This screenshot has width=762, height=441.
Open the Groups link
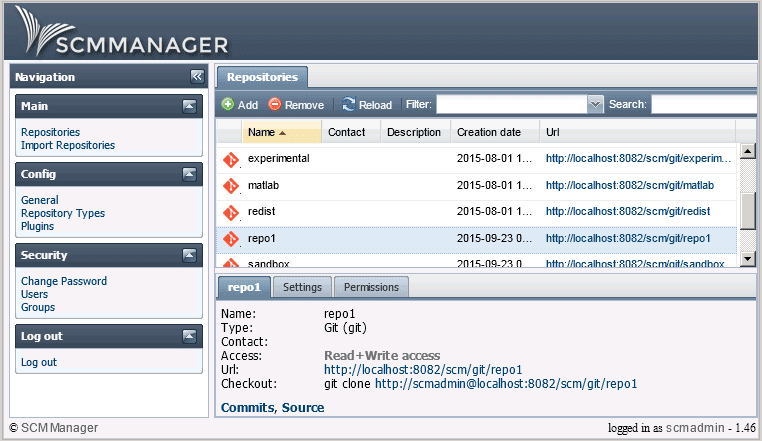point(38,308)
